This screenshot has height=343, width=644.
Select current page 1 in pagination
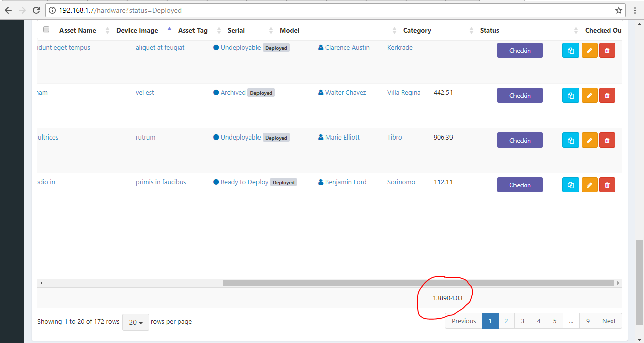(x=490, y=321)
